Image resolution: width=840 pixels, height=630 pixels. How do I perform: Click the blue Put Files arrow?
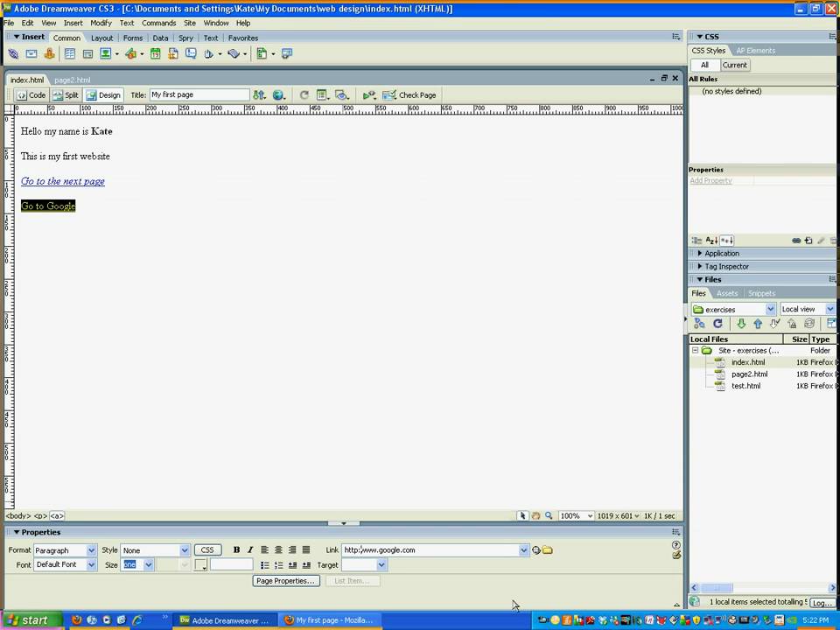758,324
